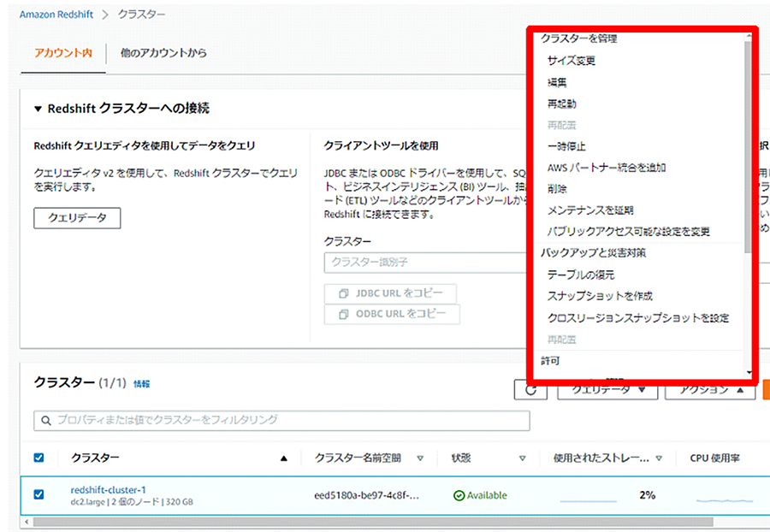Close the アクション dropdown button
770x532 pixels.
pos(710,390)
